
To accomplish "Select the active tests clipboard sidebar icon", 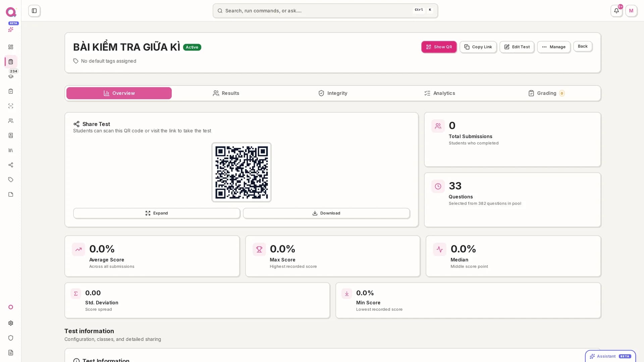I will [x=11, y=62].
